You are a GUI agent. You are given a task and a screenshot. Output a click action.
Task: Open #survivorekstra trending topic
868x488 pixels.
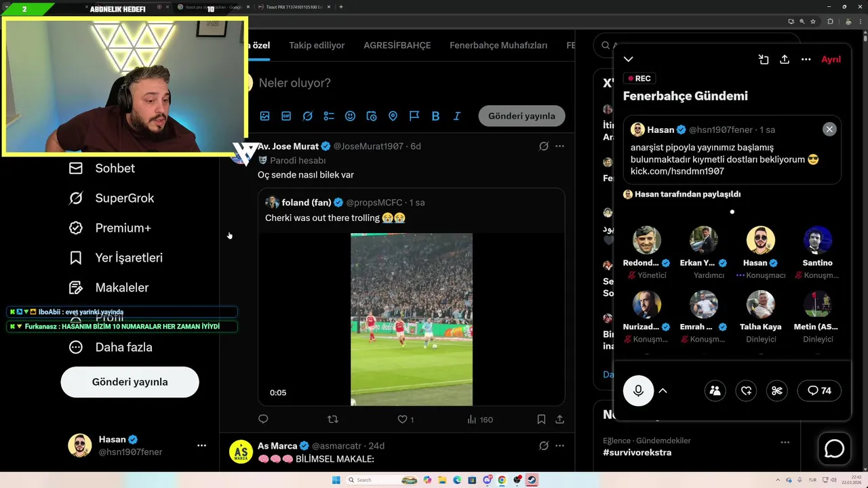637,452
